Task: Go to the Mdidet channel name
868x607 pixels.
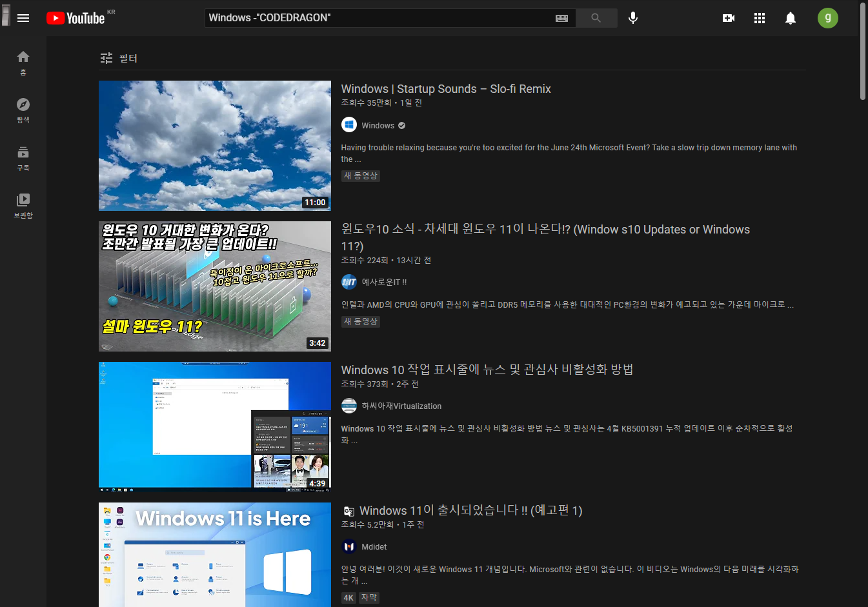Action: click(374, 547)
